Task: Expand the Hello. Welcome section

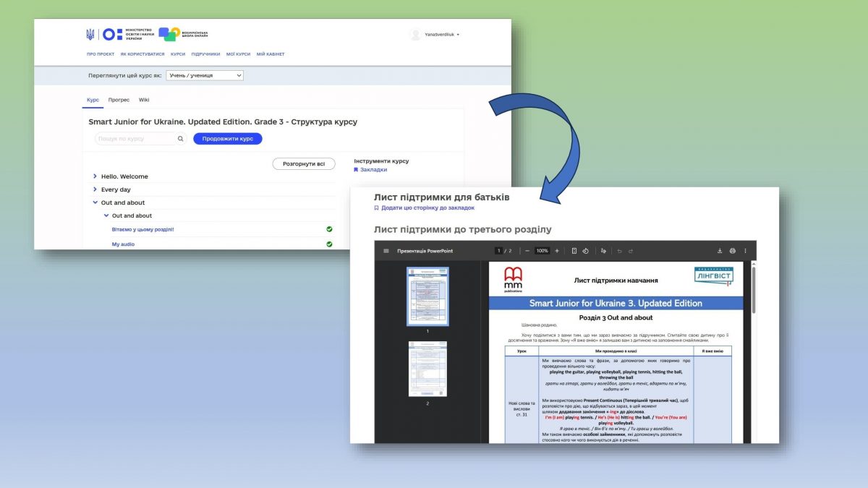Action: tap(95, 176)
